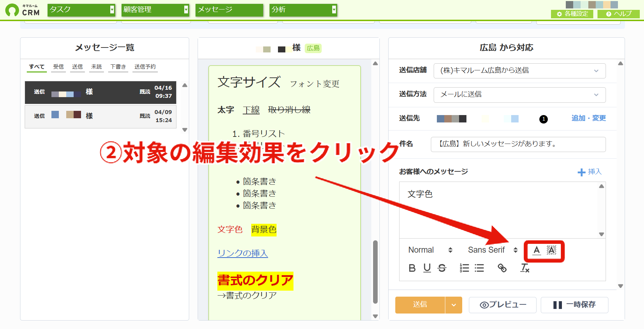Click the Bold formatting icon
Image resolution: width=644 pixels, height=329 pixels.
pyautogui.click(x=412, y=268)
